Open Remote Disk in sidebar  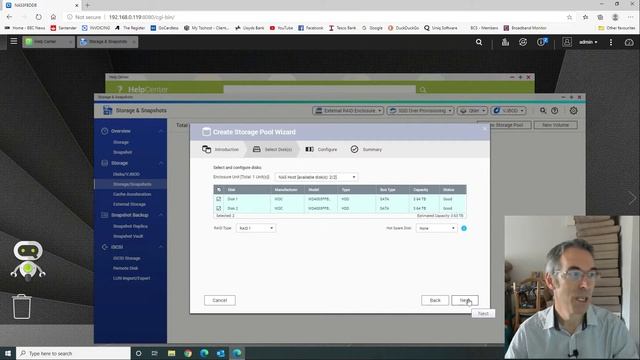pos(126,268)
